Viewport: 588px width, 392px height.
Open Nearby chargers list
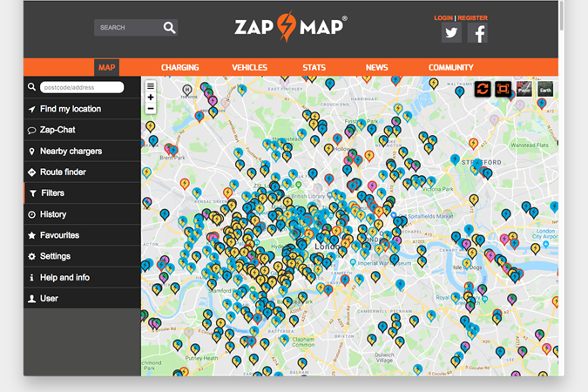click(82, 152)
